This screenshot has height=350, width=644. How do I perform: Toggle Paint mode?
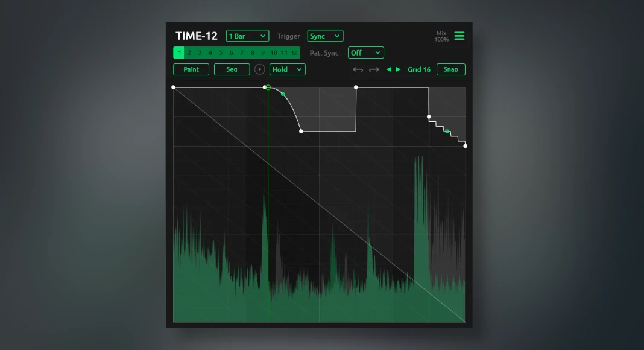(191, 69)
